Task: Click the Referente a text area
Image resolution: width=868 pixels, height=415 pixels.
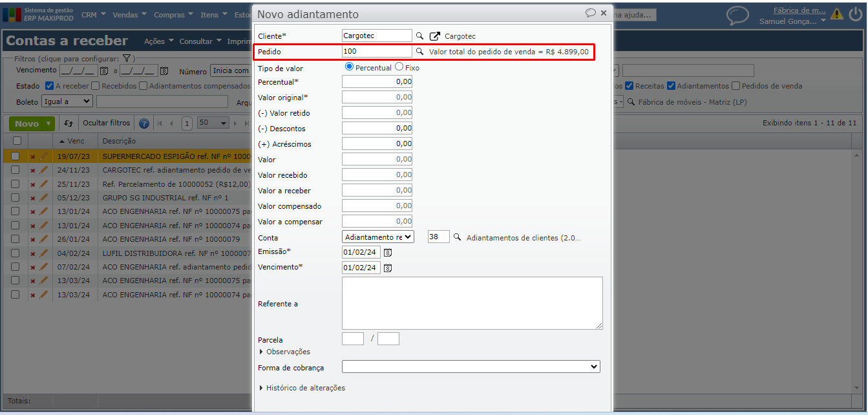Action: click(472, 303)
